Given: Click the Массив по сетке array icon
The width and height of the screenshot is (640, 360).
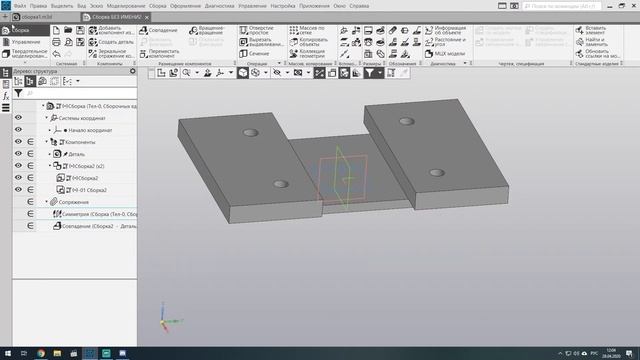Looking at the screenshot, I should pos(294,30).
